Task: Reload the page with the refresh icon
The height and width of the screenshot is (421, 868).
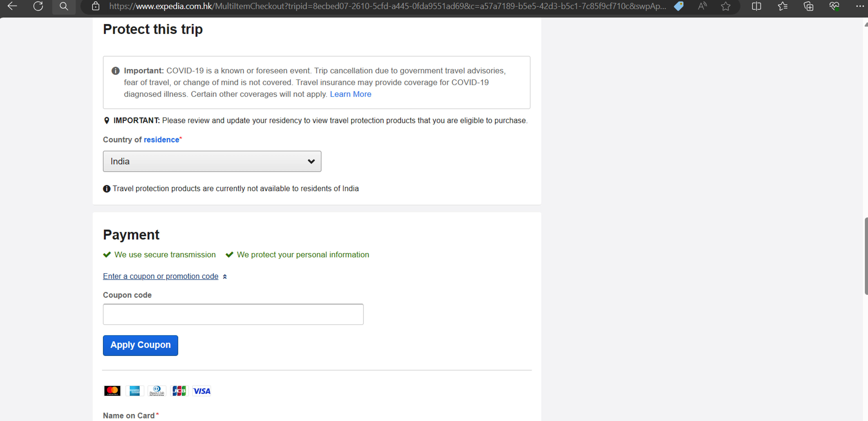Action: pos(38,6)
